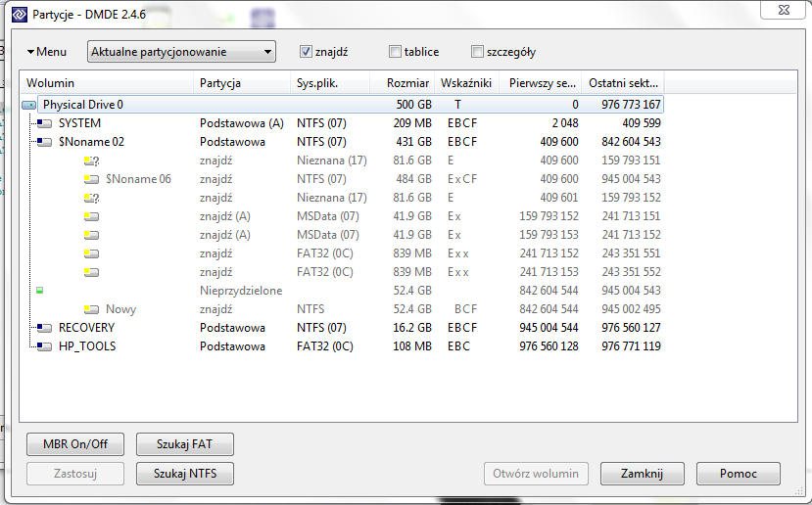Click the Zamknij button
Viewport: 812px width, 505px height.
click(x=643, y=474)
